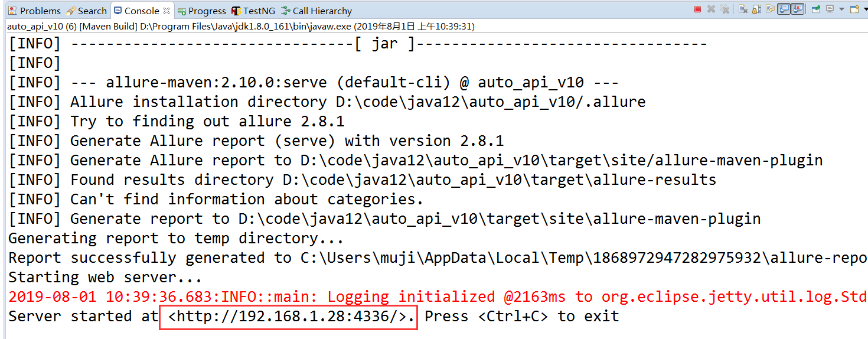The image size is (868, 339).
Task: Expand the Display Selected Console dropdown arrow
Action: tap(841, 9)
